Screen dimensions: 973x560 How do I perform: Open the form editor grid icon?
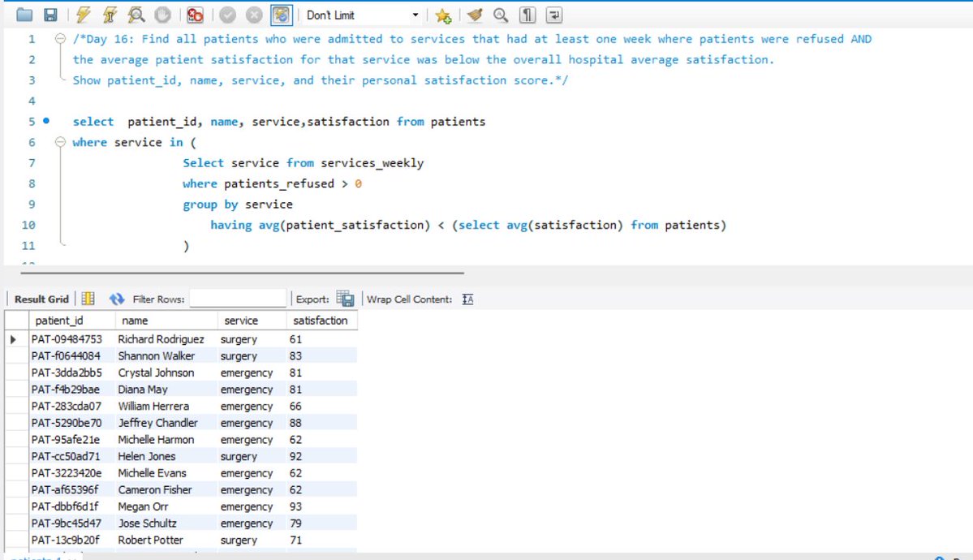[x=88, y=299]
